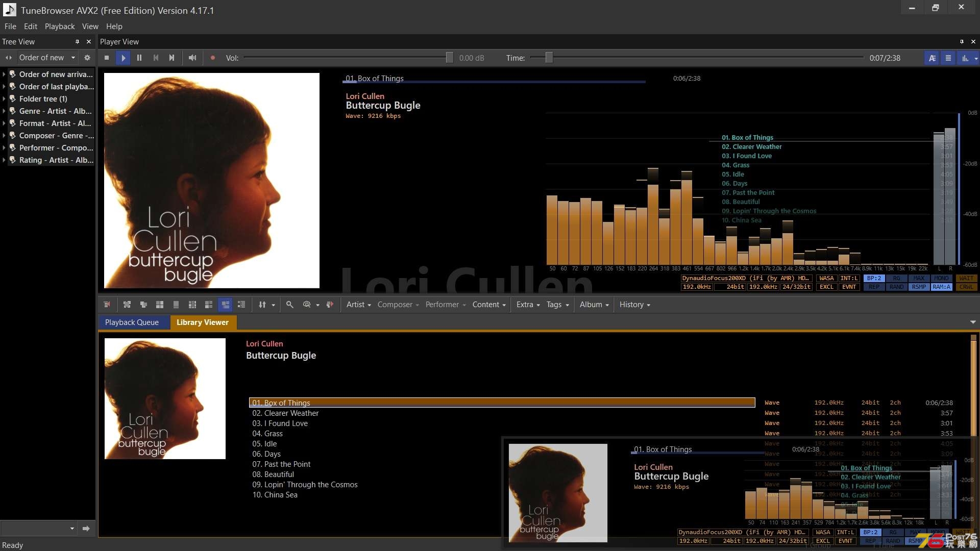Click the Stop playback button

click(107, 58)
